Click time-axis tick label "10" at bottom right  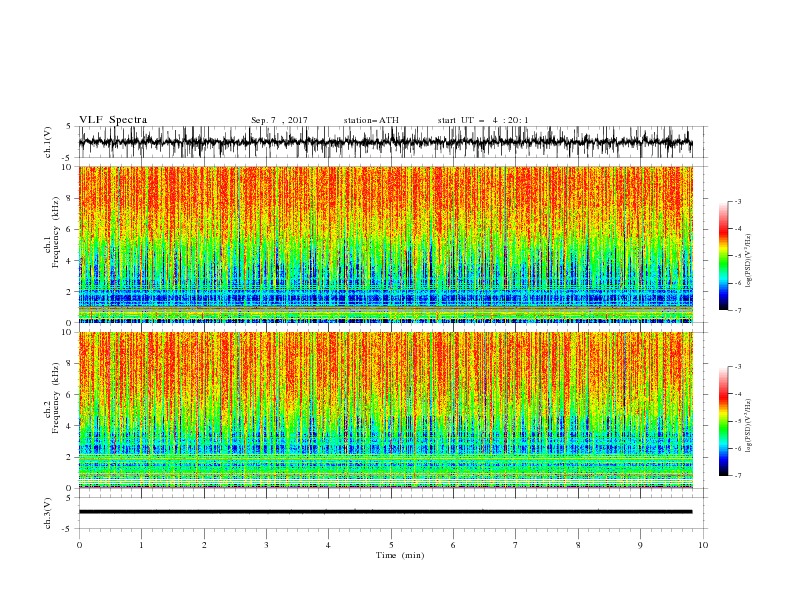(x=703, y=545)
